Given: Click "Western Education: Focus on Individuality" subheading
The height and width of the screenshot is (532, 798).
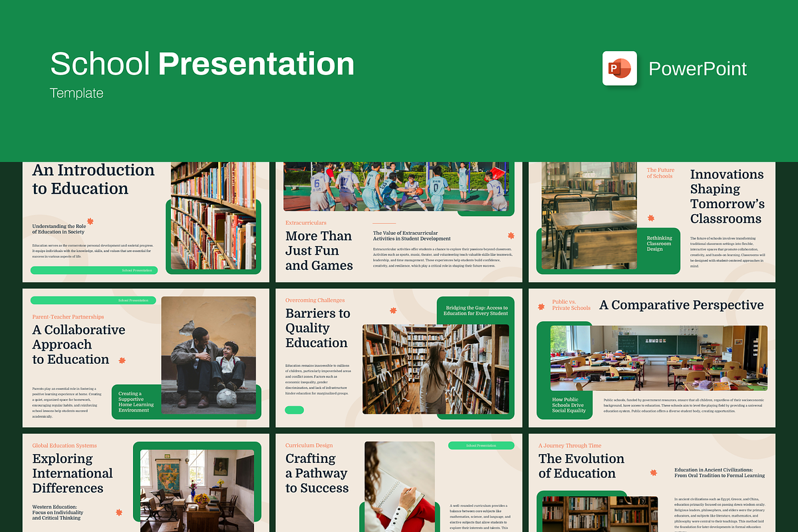Looking at the screenshot, I should tap(59, 512).
